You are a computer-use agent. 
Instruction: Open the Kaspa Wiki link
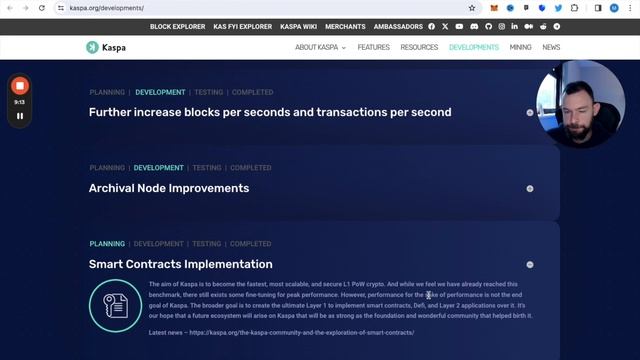[x=298, y=27]
